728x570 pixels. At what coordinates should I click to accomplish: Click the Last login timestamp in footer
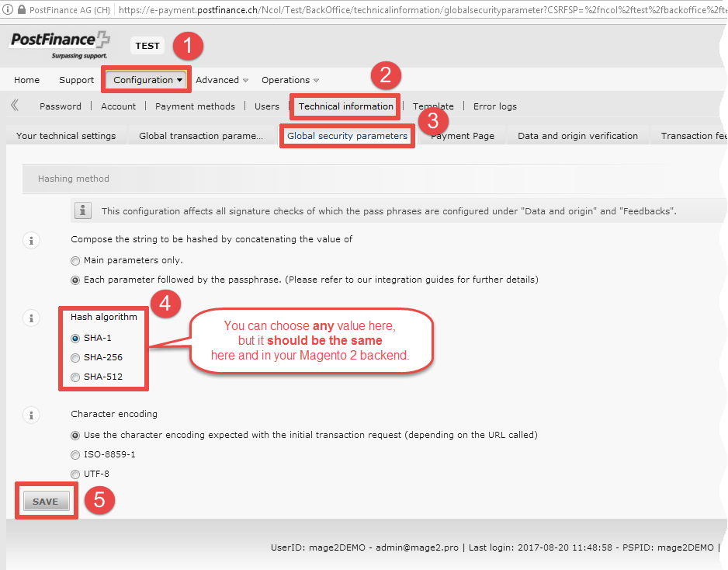pyautogui.click(x=540, y=547)
